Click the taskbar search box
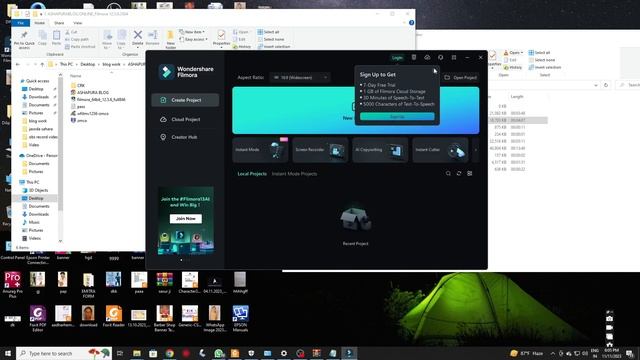640x360 pixels. [x=64, y=353]
